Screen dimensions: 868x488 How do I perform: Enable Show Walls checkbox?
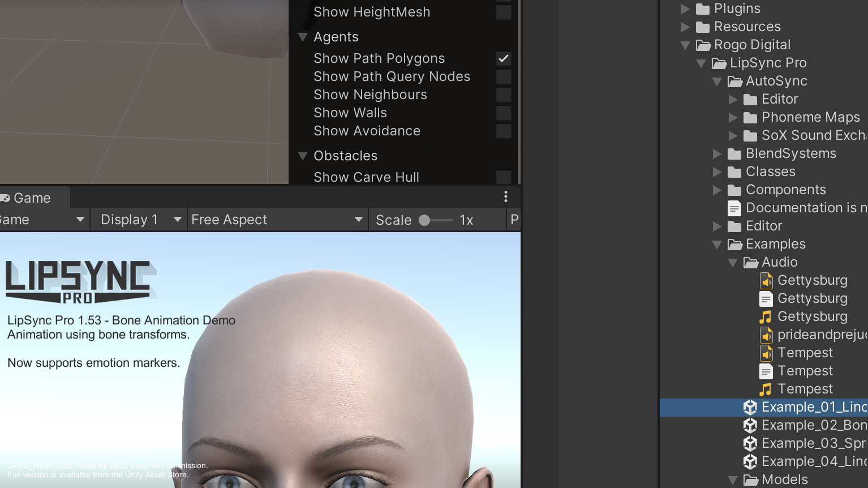pos(503,113)
